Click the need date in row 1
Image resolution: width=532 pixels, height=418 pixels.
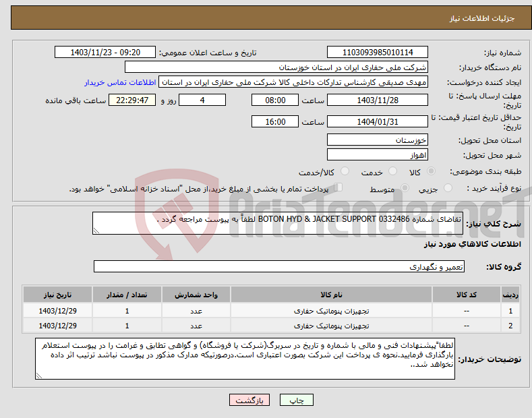(x=58, y=311)
